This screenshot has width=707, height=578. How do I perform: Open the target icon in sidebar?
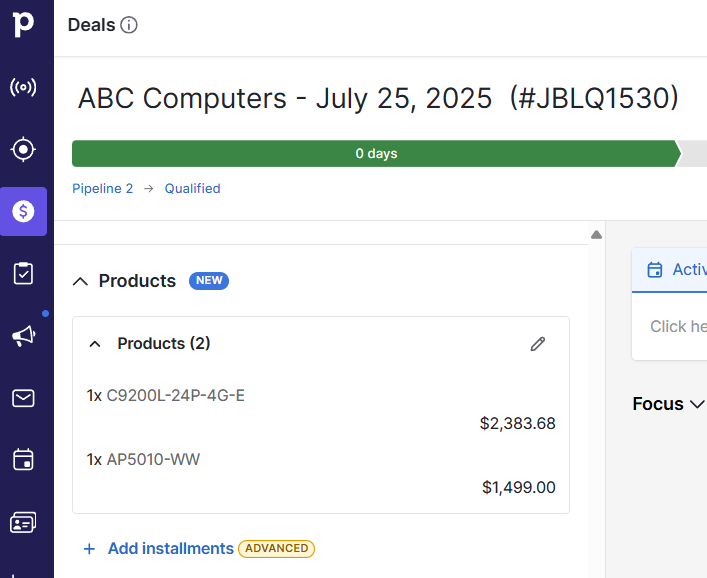23,150
